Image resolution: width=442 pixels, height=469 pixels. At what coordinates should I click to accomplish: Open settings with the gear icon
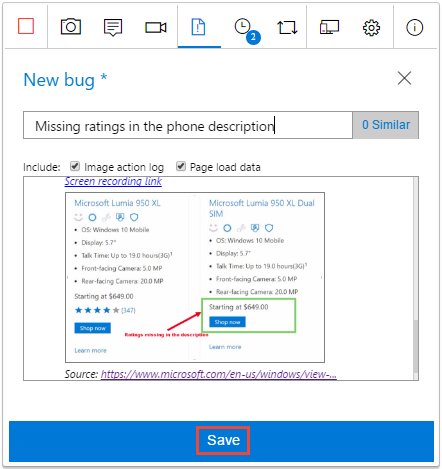371,28
